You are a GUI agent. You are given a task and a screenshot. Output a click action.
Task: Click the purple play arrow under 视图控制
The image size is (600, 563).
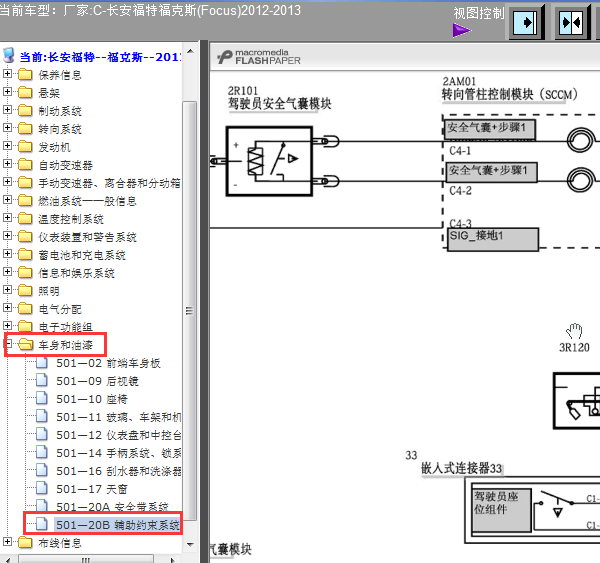click(461, 31)
